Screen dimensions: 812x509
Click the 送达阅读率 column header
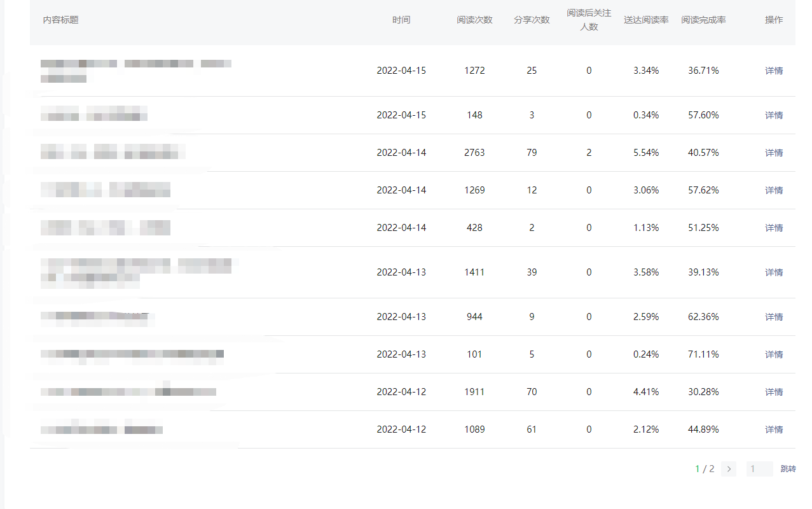[646, 20]
